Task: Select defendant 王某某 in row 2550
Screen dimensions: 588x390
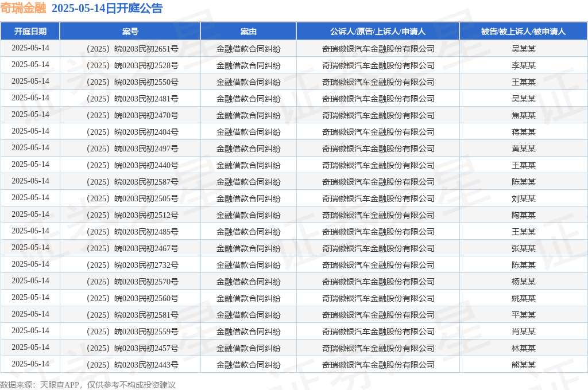Action: coord(524,82)
